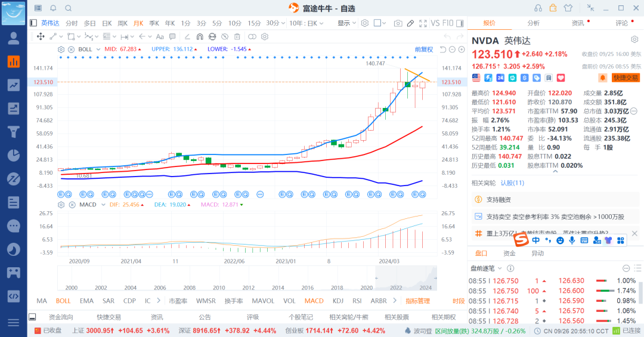This screenshot has width=644, height=337.
Task: Open the 认股(11) warrants link
Action: click(512, 183)
